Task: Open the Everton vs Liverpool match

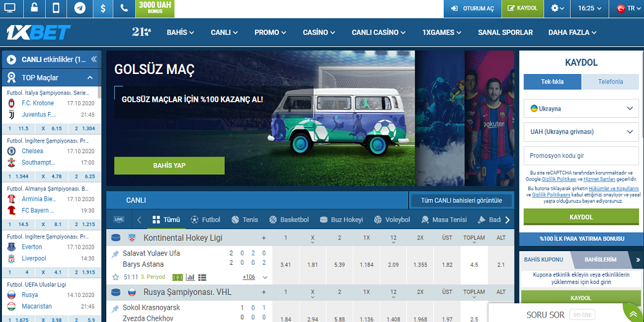Action: [51, 252]
